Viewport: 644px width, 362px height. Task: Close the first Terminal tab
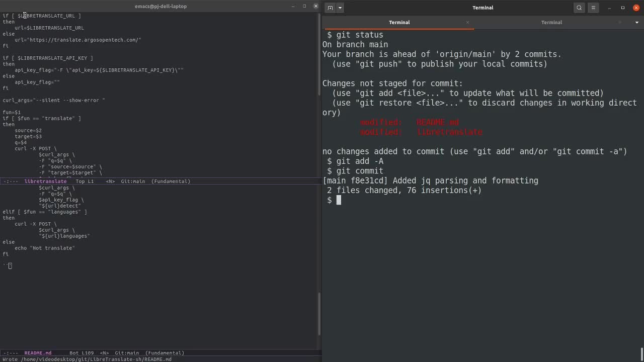coord(467,22)
